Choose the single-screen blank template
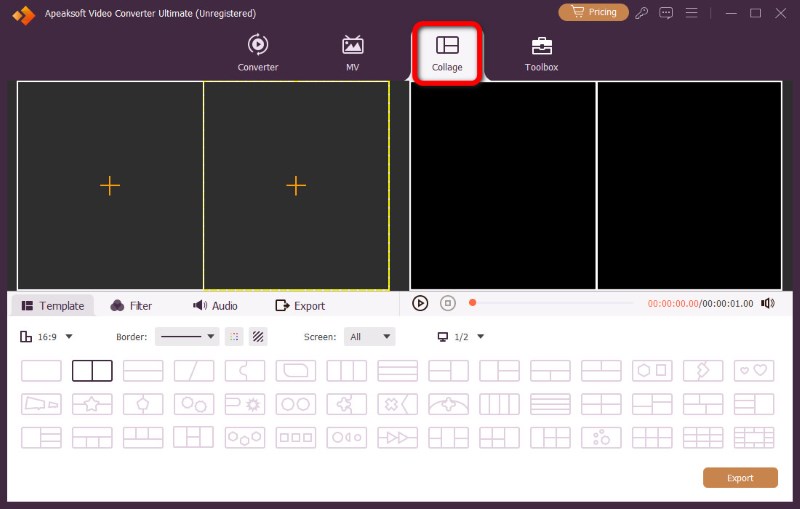 (41, 371)
